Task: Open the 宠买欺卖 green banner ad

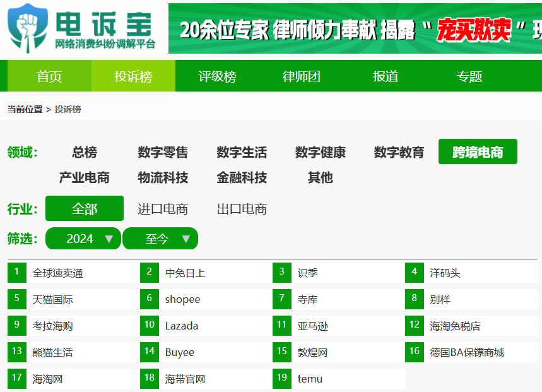Action: 355,28
